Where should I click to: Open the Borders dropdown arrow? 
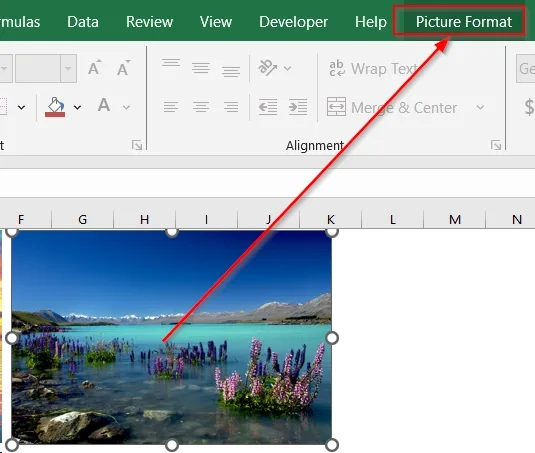coord(21,107)
